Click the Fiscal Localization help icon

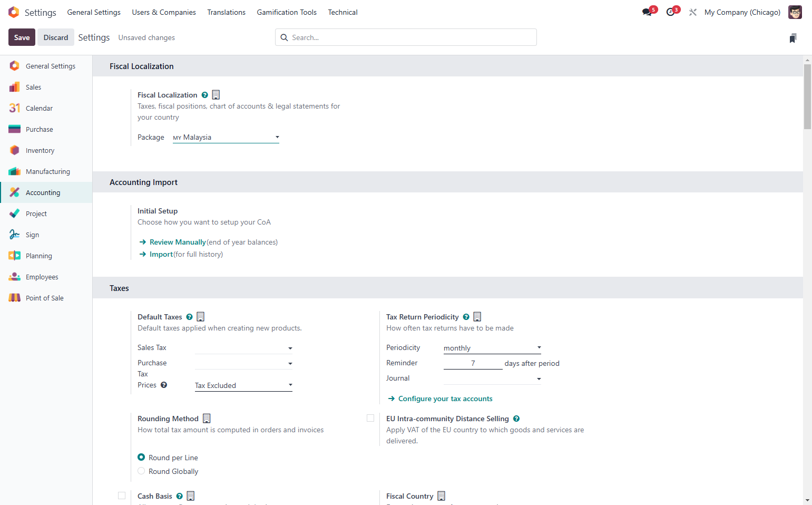pyautogui.click(x=205, y=95)
